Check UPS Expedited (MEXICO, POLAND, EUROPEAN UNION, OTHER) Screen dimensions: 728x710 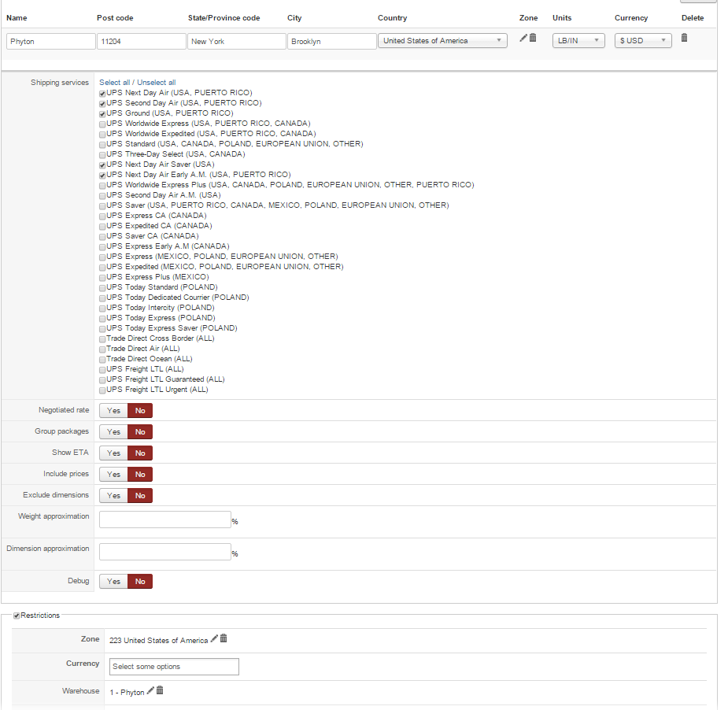(102, 268)
